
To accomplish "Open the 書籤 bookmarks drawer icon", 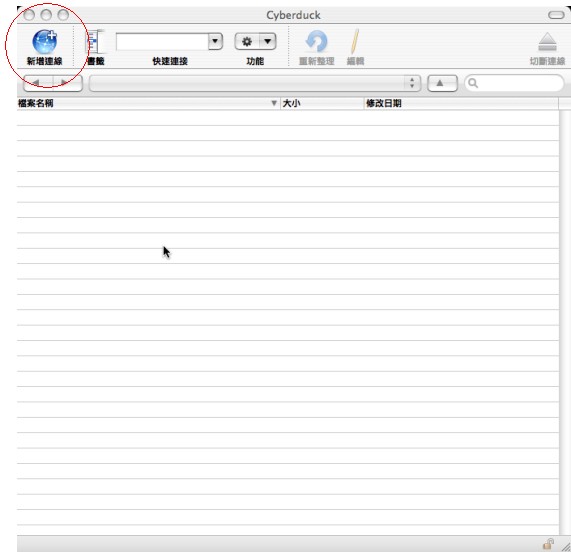I will [x=95, y=42].
